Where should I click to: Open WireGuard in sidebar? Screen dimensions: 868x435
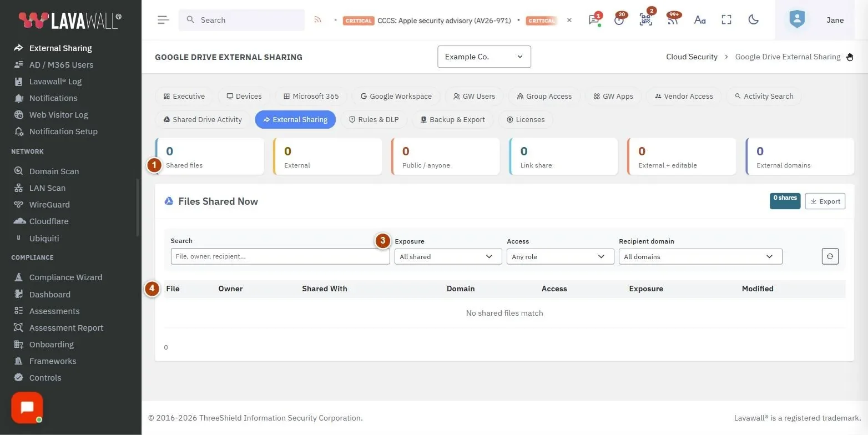point(49,205)
